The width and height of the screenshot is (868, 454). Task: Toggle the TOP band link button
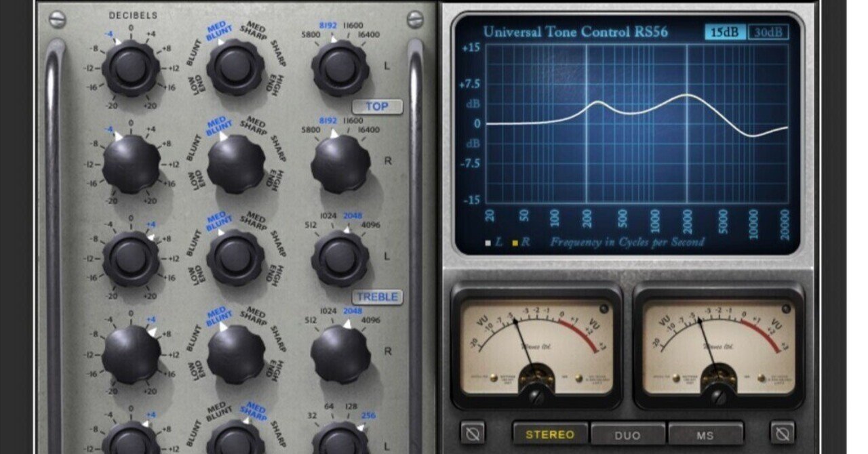[377, 106]
